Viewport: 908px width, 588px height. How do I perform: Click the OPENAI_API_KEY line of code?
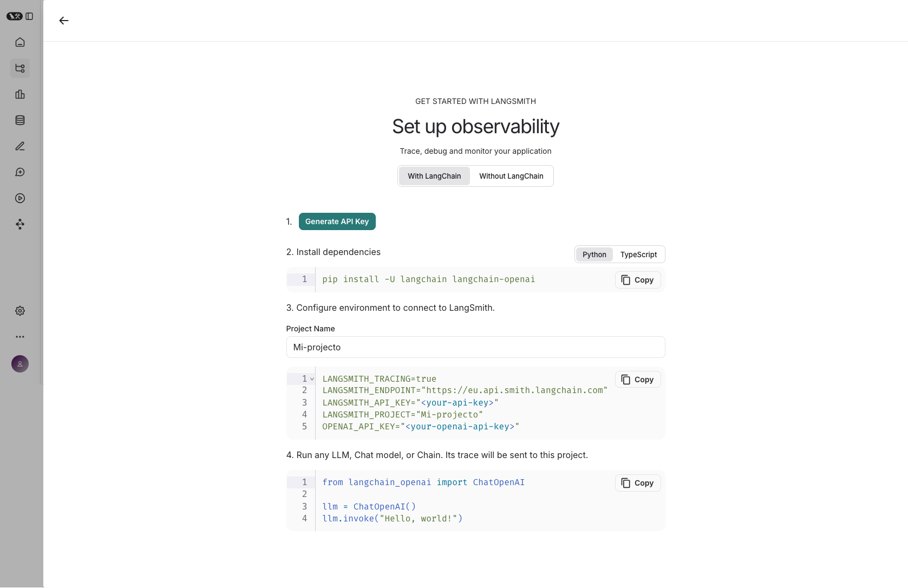[x=421, y=427]
